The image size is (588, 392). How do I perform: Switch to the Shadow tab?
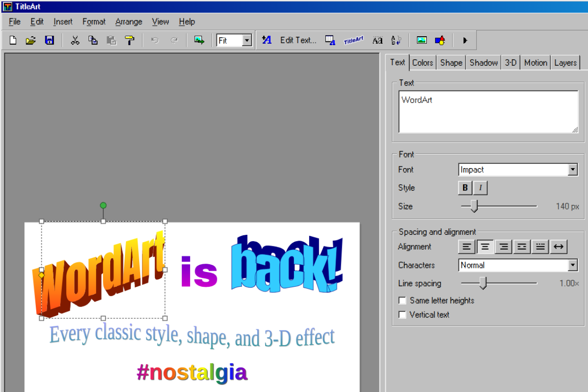(484, 63)
